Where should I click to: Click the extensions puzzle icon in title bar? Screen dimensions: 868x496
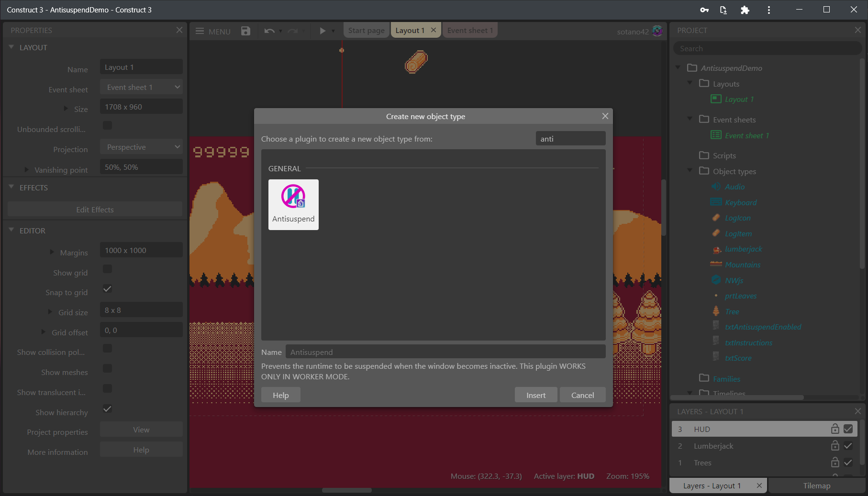pyautogui.click(x=745, y=10)
